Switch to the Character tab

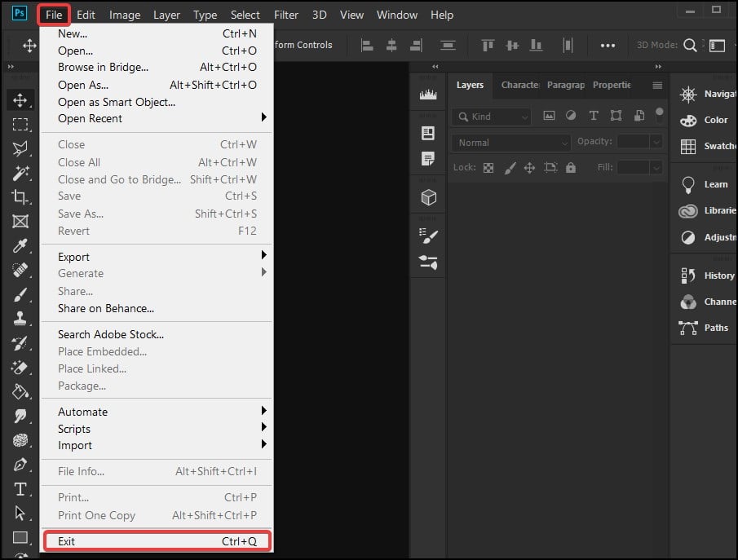point(519,85)
